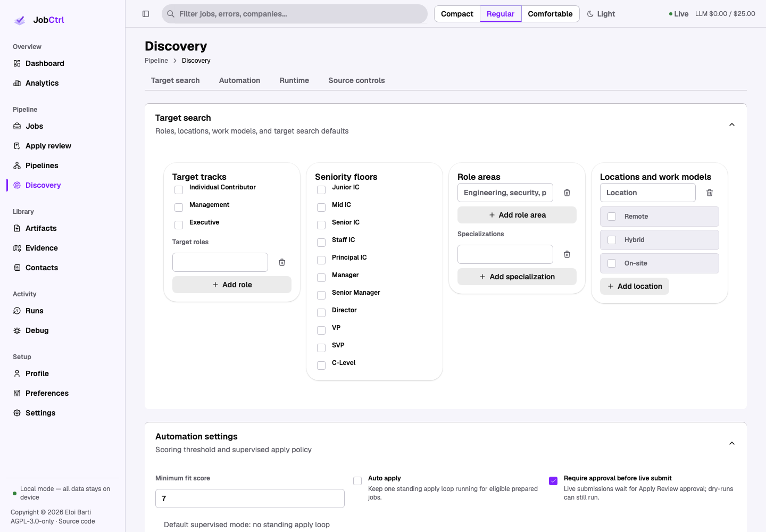Collapse the Automation settings section
The width and height of the screenshot is (766, 532).
coord(732,443)
